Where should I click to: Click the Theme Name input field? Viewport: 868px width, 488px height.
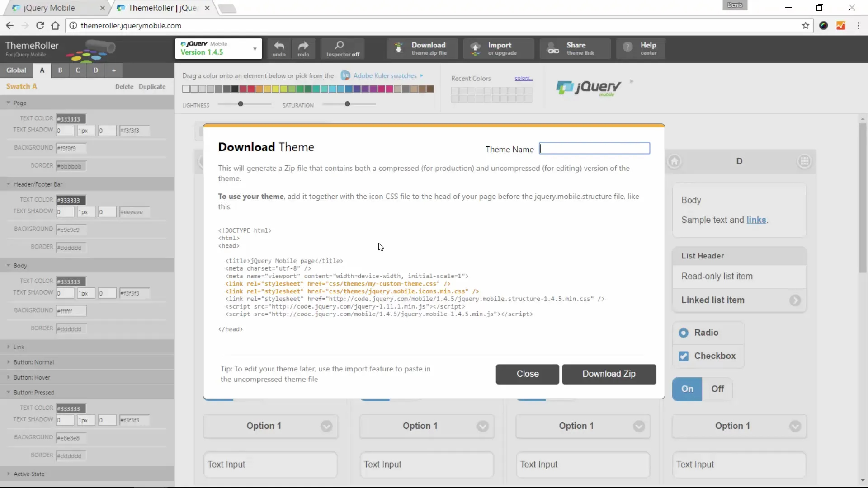pyautogui.click(x=594, y=149)
